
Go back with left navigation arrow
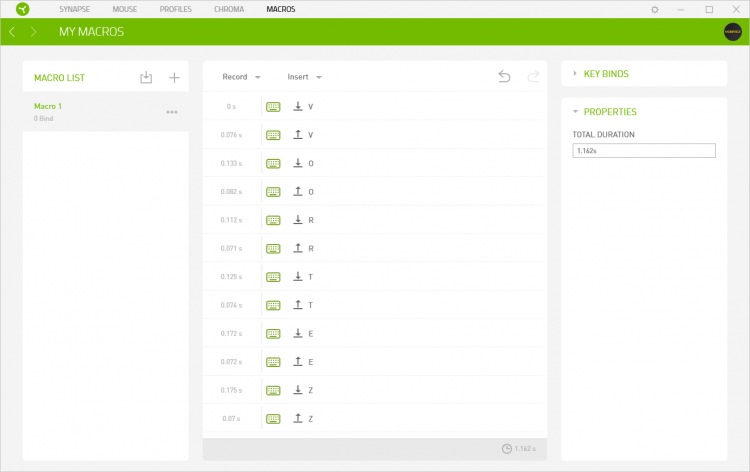pyautogui.click(x=12, y=32)
